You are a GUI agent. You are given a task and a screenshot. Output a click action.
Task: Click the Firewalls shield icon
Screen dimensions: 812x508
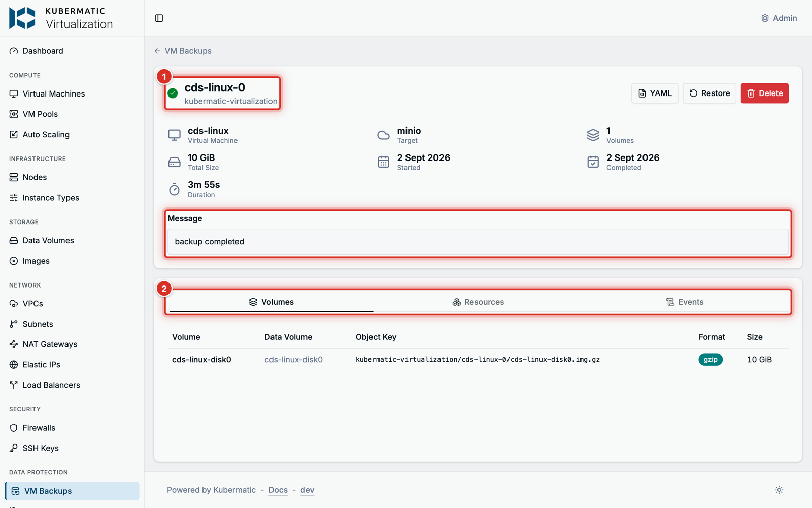click(14, 428)
